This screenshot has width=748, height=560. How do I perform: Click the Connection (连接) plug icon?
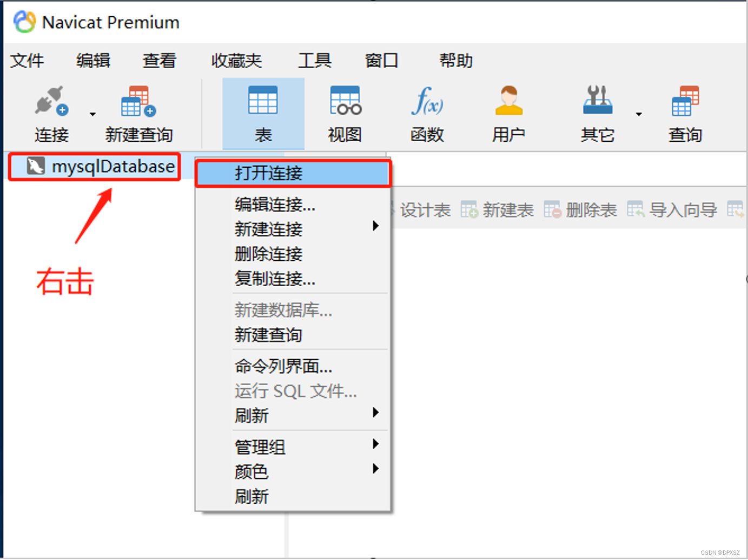pyautogui.click(x=51, y=101)
